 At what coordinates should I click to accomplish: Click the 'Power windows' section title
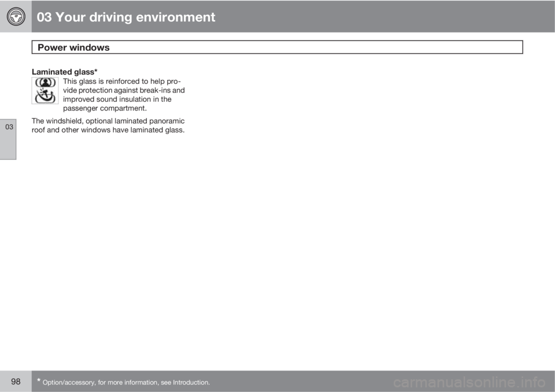click(73, 47)
